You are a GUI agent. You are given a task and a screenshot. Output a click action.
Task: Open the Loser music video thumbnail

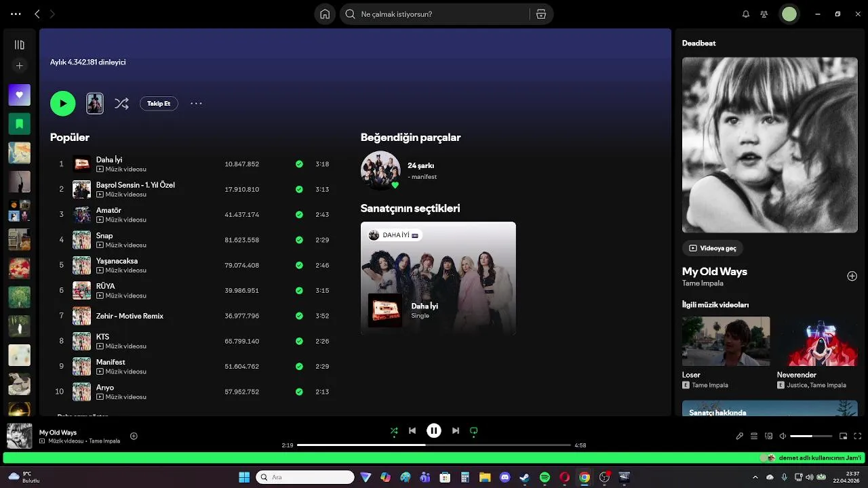pyautogui.click(x=726, y=341)
